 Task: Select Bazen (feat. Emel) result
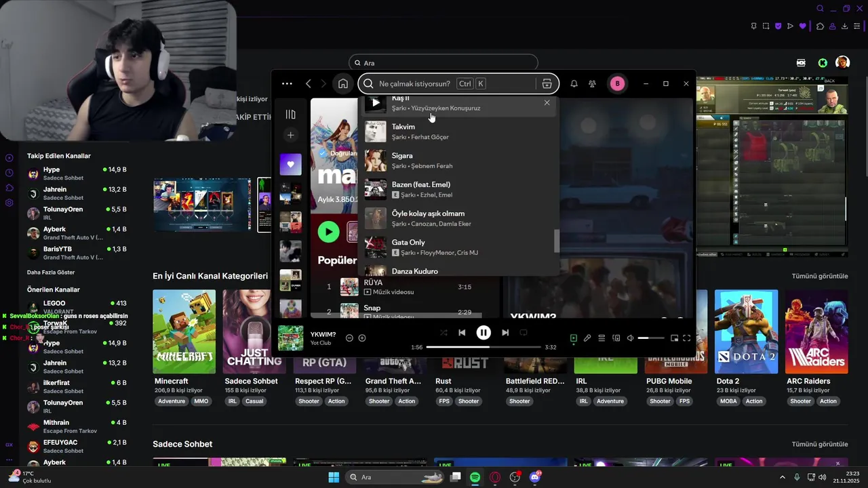[458, 190]
